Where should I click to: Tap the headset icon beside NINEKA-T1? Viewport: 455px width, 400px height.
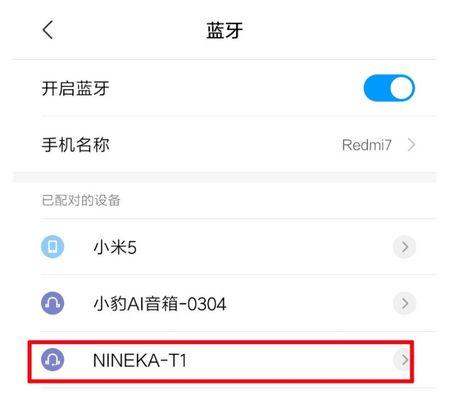[52, 360]
